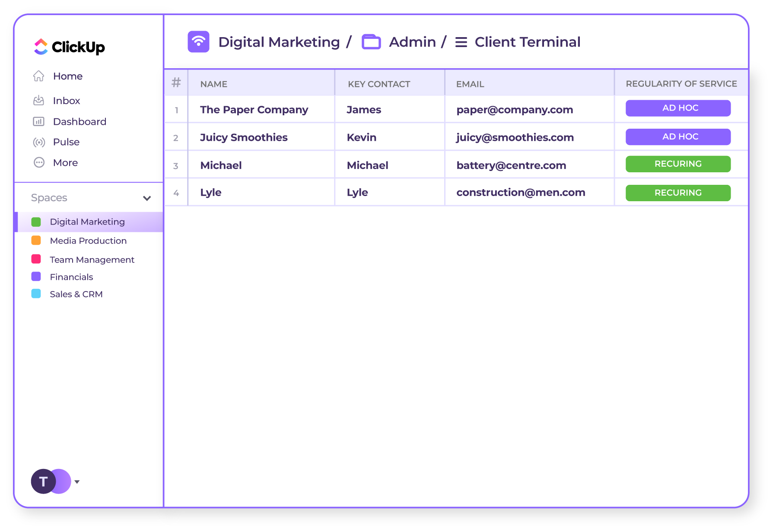Click the pink Team Management color swatch

pos(36,259)
